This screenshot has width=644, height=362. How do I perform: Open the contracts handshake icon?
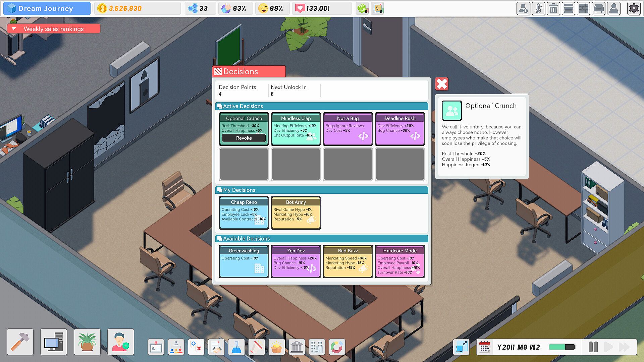point(216,347)
